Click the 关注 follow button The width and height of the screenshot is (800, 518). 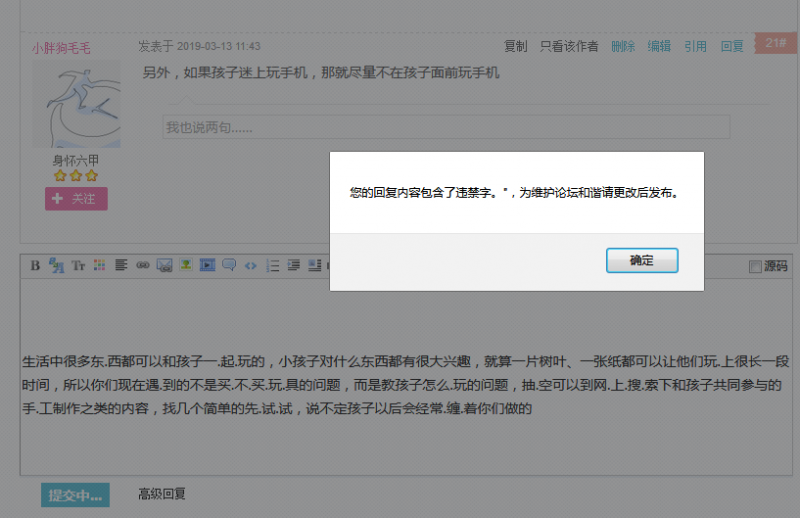point(76,199)
